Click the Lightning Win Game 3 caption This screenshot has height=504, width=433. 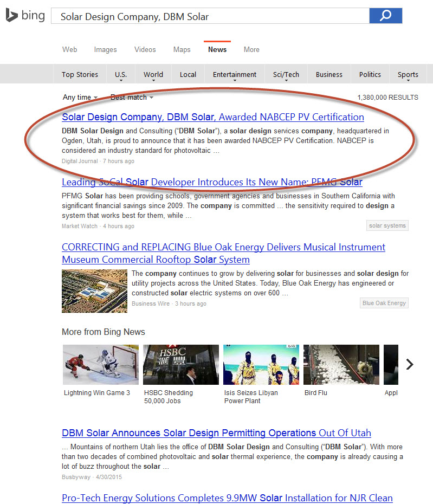pyautogui.click(x=97, y=393)
